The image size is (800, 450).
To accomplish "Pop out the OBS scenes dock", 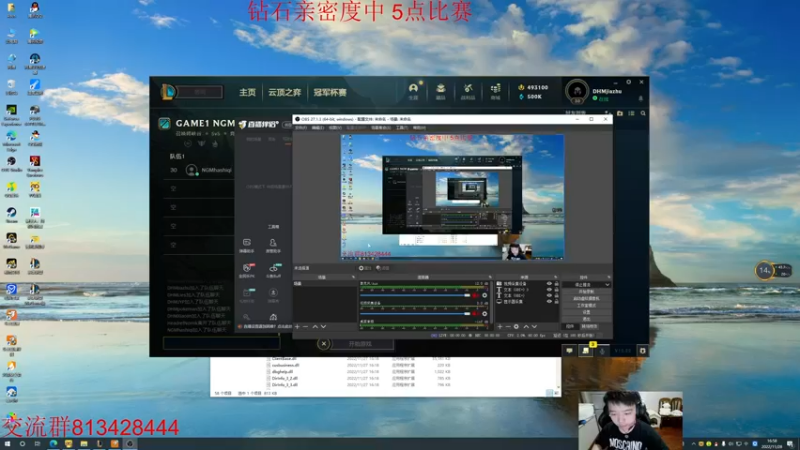I will click(353, 277).
